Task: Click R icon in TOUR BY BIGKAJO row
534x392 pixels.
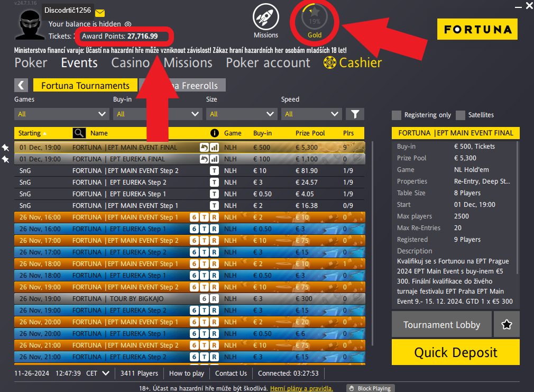Action: [214, 299]
